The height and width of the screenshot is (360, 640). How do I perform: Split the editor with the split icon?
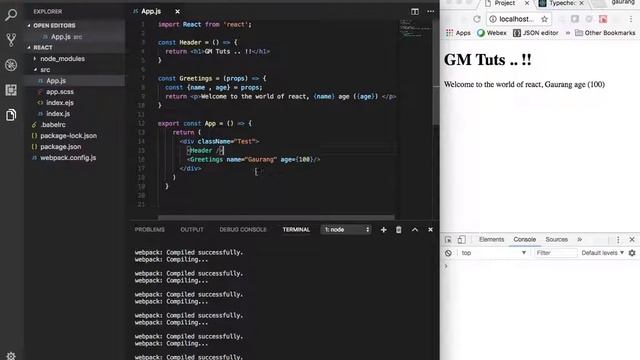[x=415, y=11]
